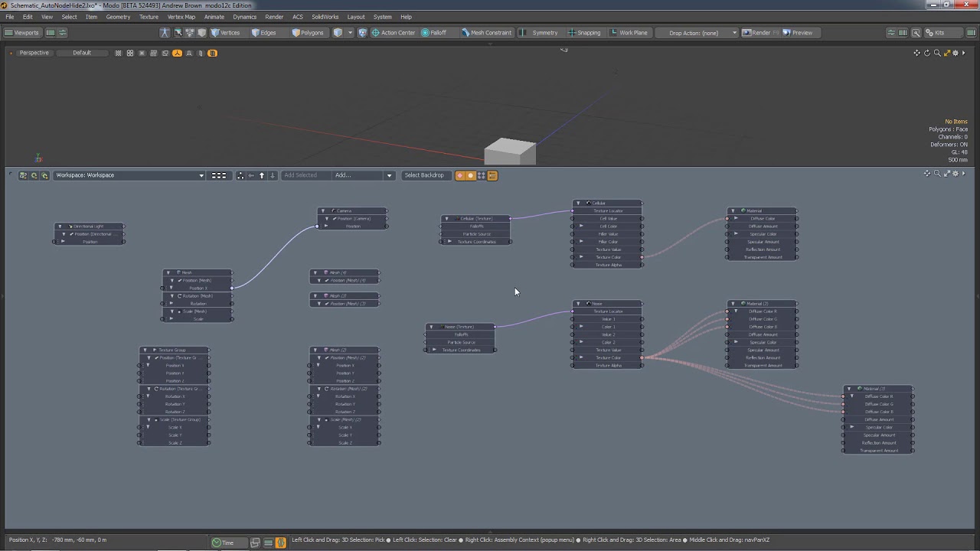Open the Geometry menu
Screen dimensions: 980x551
(118, 17)
